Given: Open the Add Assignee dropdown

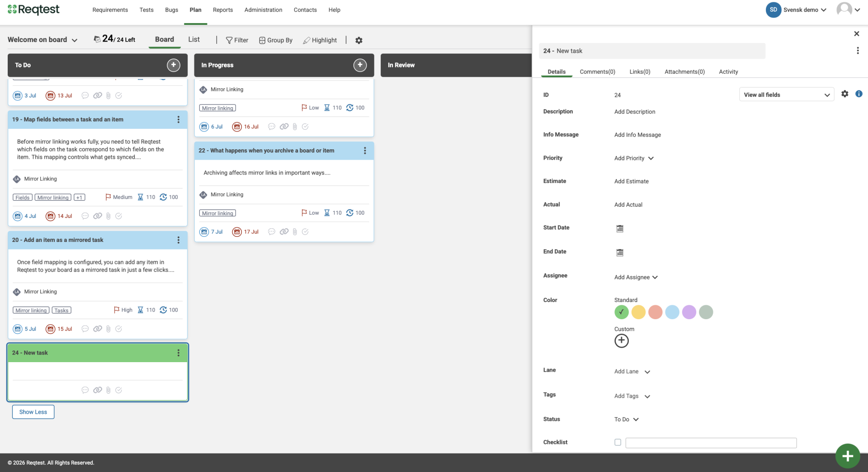Looking at the screenshot, I should tap(636, 277).
